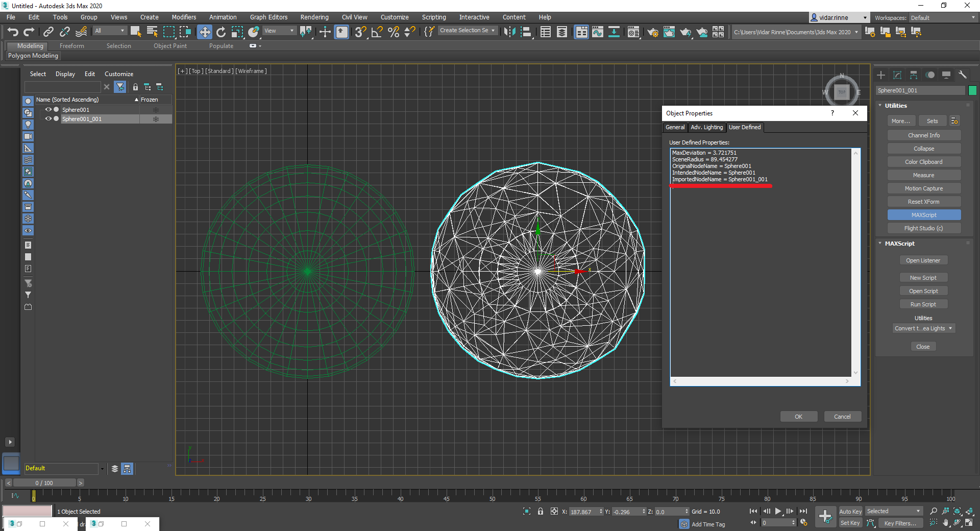Open the Mirror tool

coord(509,32)
